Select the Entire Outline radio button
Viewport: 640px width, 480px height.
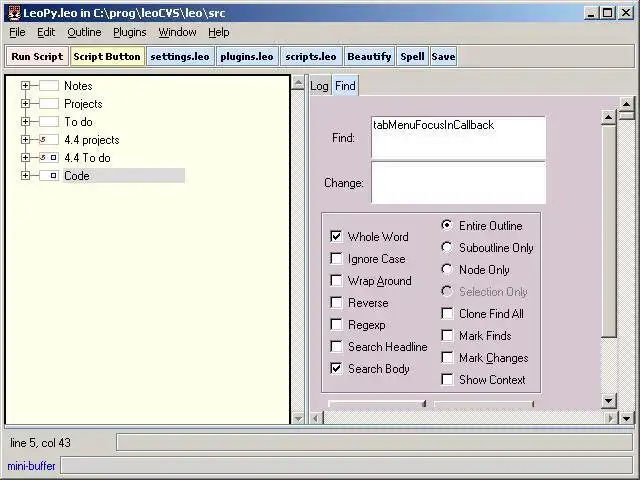(x=447, y=225)
